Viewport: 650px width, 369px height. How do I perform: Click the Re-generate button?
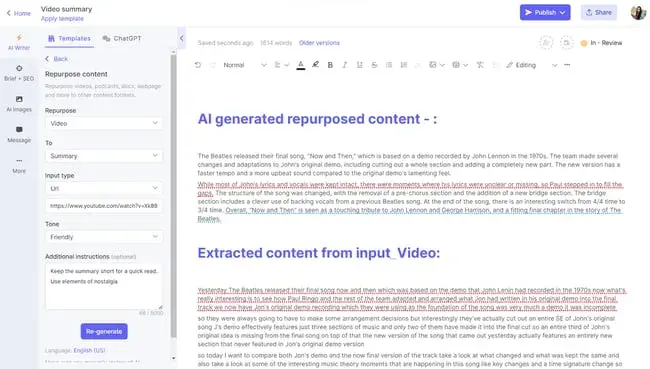104,331
